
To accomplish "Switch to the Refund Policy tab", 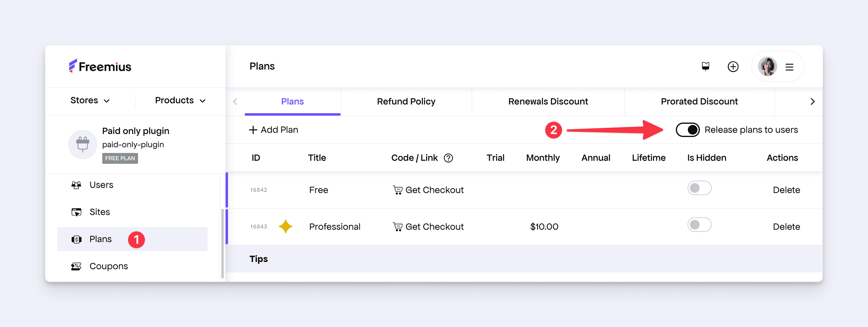I will pyautogui.click(x=406, y=101).
